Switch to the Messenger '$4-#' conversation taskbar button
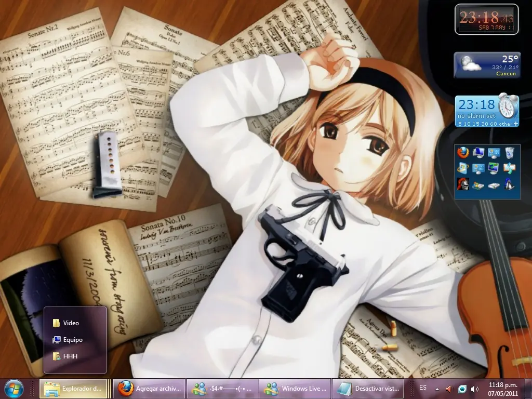 point(222,389)
